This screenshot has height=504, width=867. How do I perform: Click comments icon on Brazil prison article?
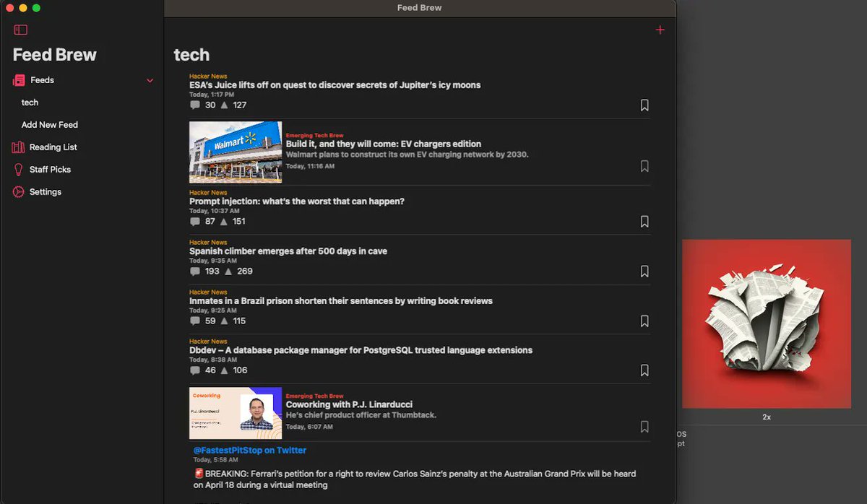click(195, 321)
